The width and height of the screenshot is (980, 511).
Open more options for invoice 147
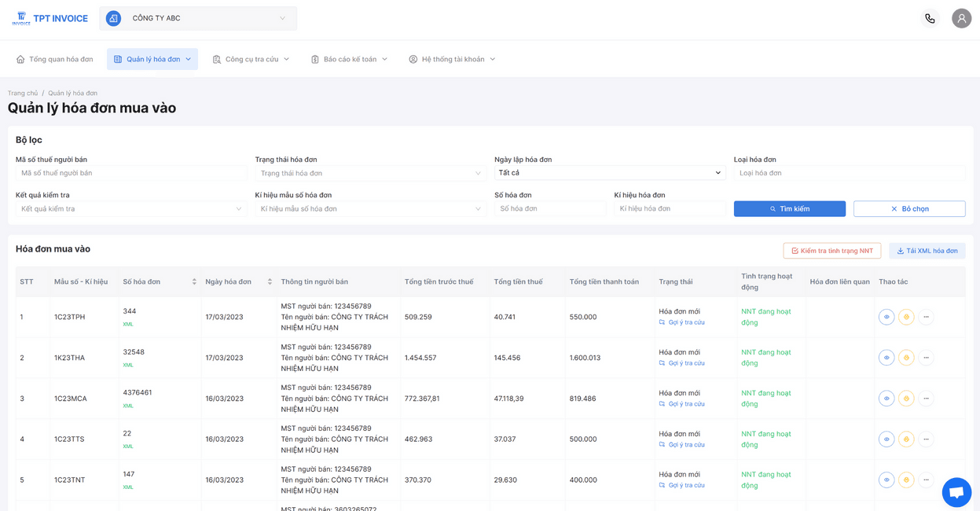(x=926, y=480)
